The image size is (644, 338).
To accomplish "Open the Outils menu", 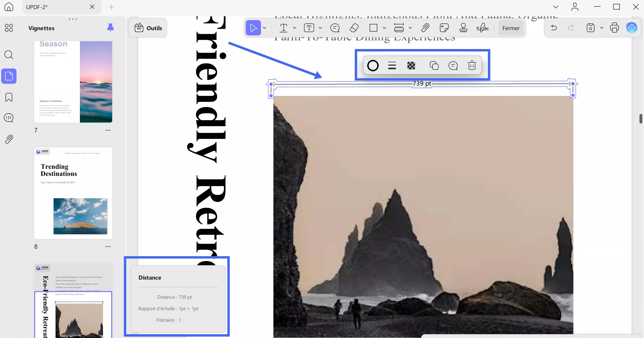I will click(148, 28).
